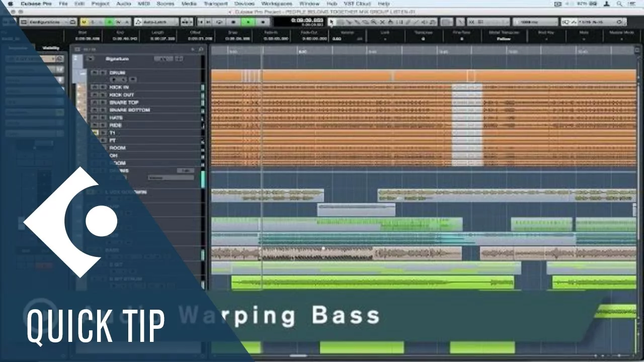Click the Length value in info line
Viewport: 644px width, 362px height.
tap(163, 39)
